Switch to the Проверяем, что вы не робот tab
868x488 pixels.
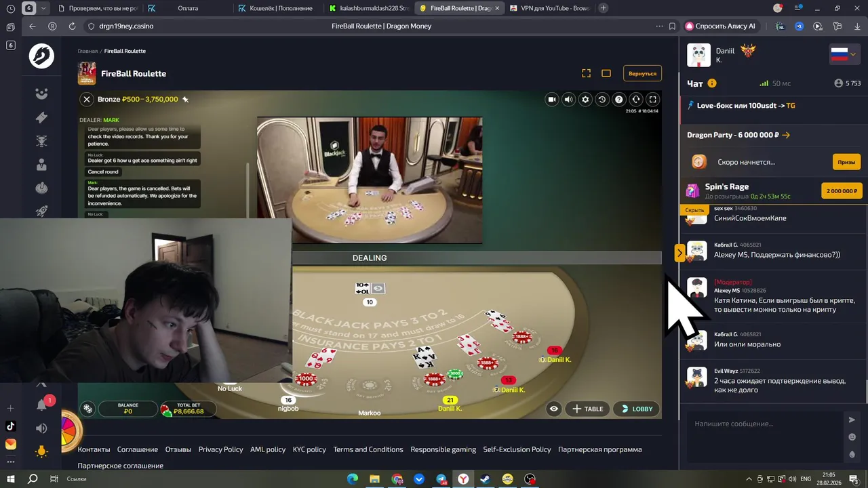(98, 8)
